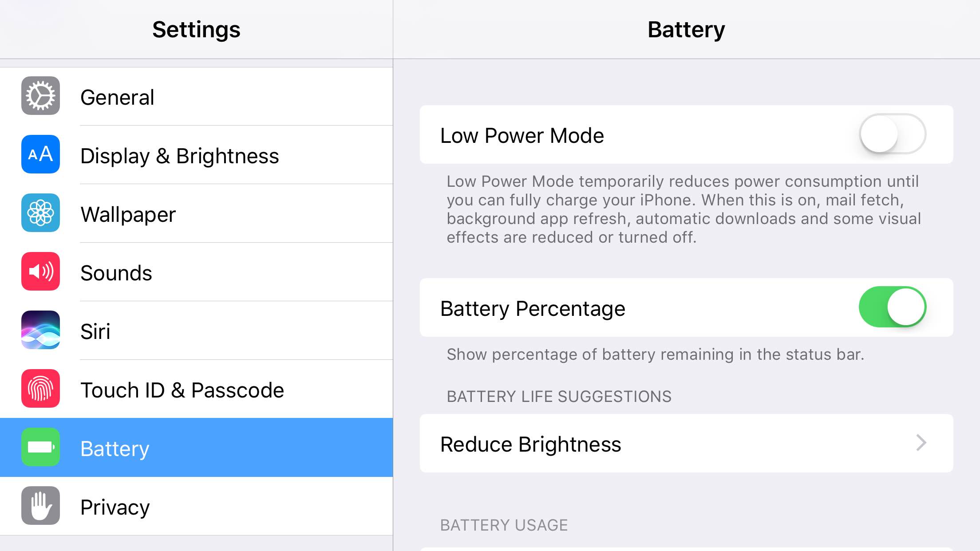Open the General settings label
Screen dimensions: 980x551
tap(117, 97)
